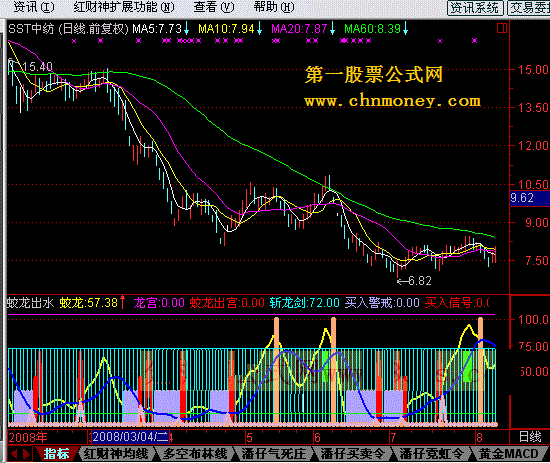The width and height of the screenshot is (550, 463).
Task: Click the 12.00 price axis label
Action: [x=533, y=145]
